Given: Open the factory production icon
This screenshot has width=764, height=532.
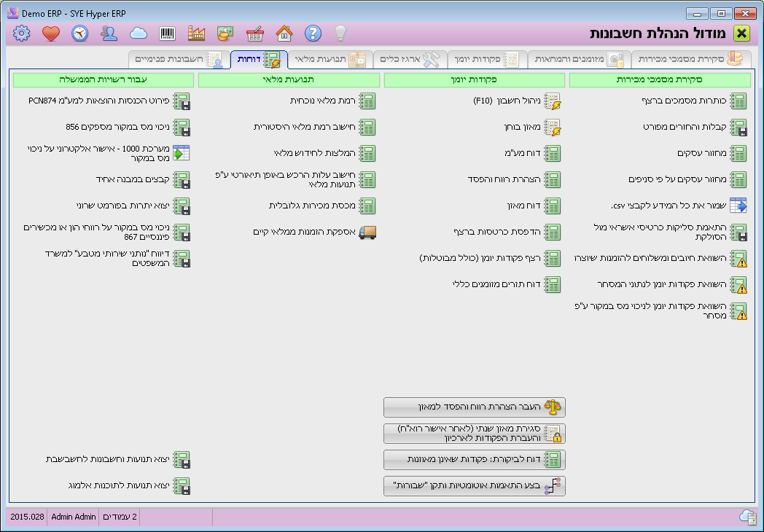Looking at the screenshot, I should [197, 33].
